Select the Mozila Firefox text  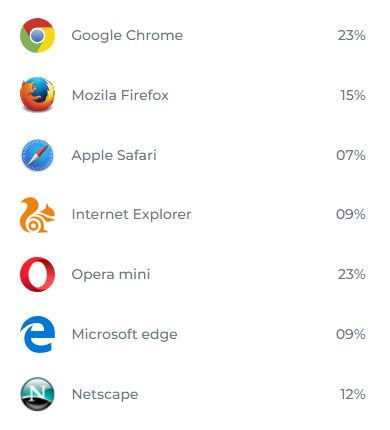tap(120, 95)
